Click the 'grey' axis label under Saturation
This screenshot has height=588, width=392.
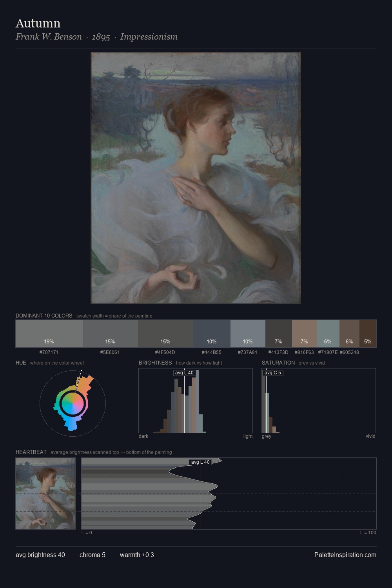(x=267, y=436)
